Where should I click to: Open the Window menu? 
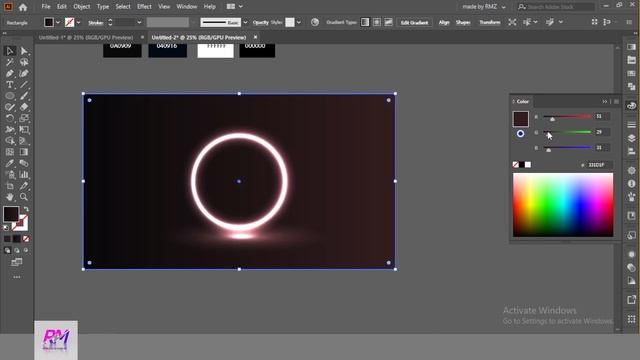(187, 7)
